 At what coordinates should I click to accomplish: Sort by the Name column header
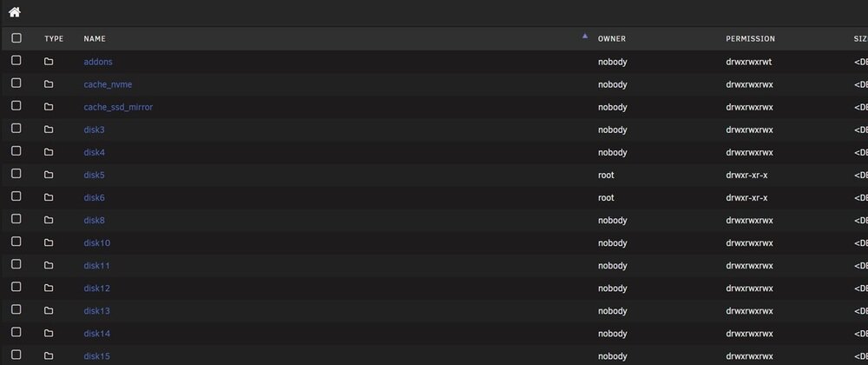click(95, 39)
